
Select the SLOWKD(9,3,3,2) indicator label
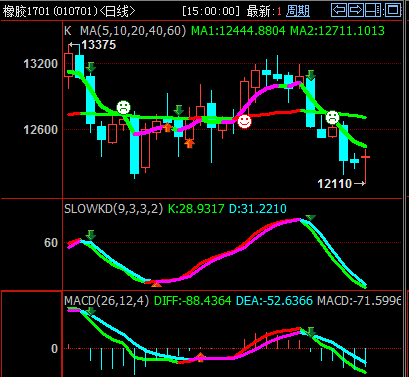[113, 209]
